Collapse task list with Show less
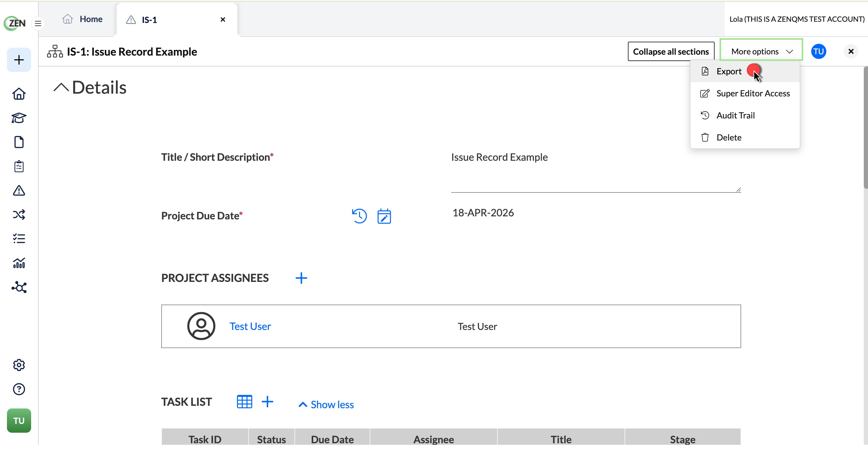 (x=326, y=405)
